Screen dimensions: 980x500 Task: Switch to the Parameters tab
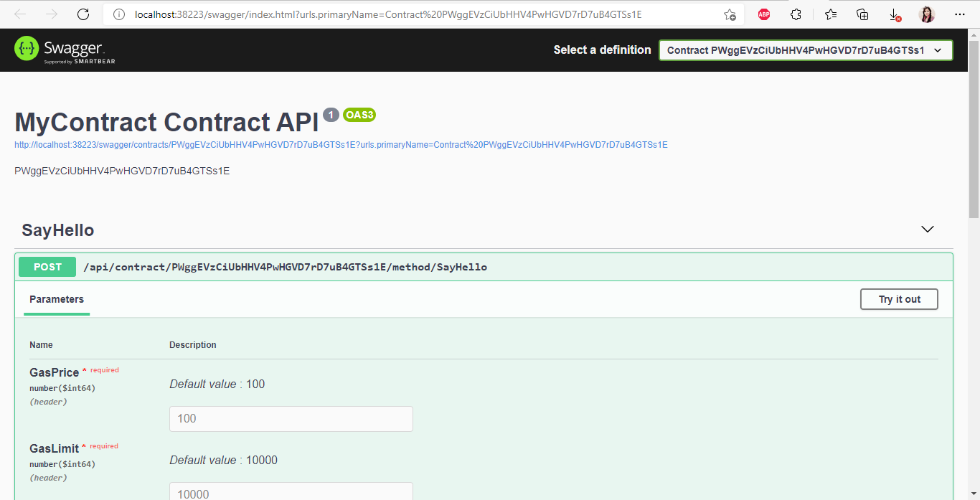click(56, 299)
